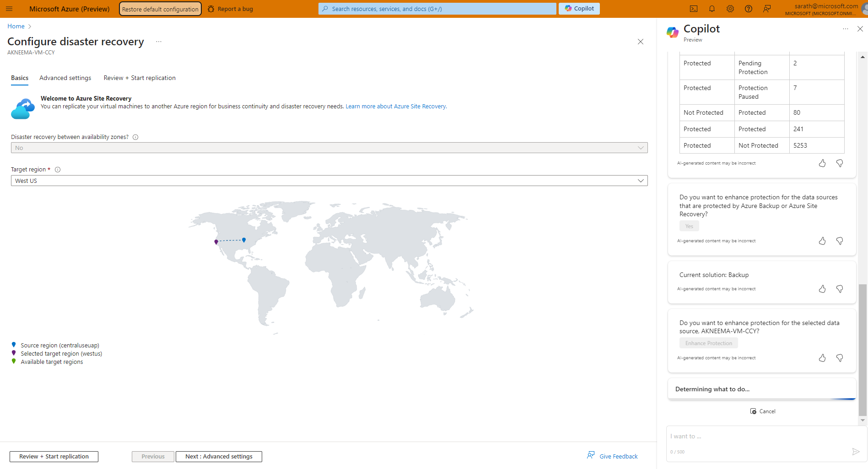Thumbs up the Azure Backup or Site Recovery question

coord(822,241)
